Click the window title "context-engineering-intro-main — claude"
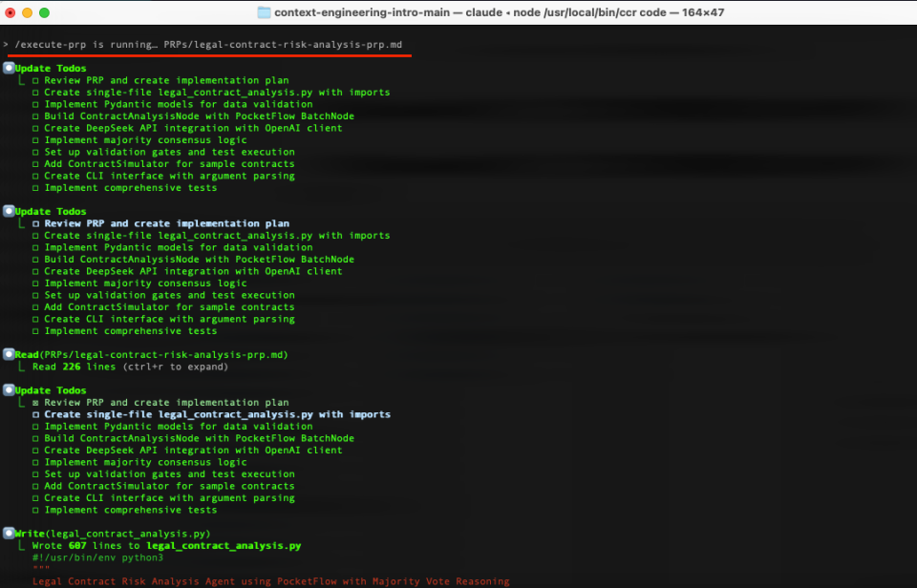 pos(395,12)
